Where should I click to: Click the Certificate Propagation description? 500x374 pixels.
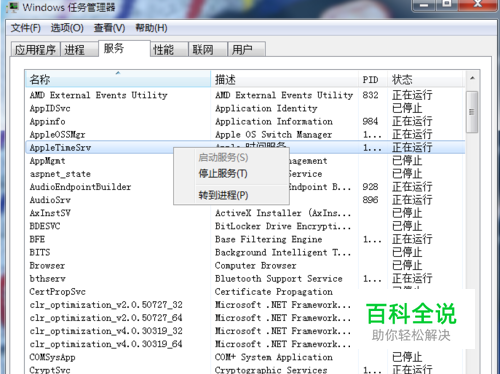click(x=274, y=292)
